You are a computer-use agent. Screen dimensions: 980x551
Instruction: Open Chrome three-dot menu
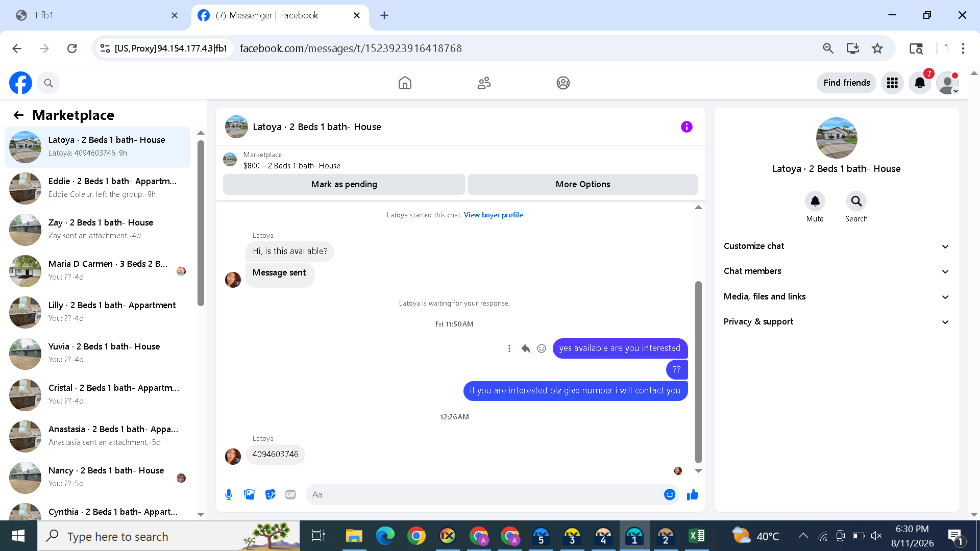pos(963,48)
